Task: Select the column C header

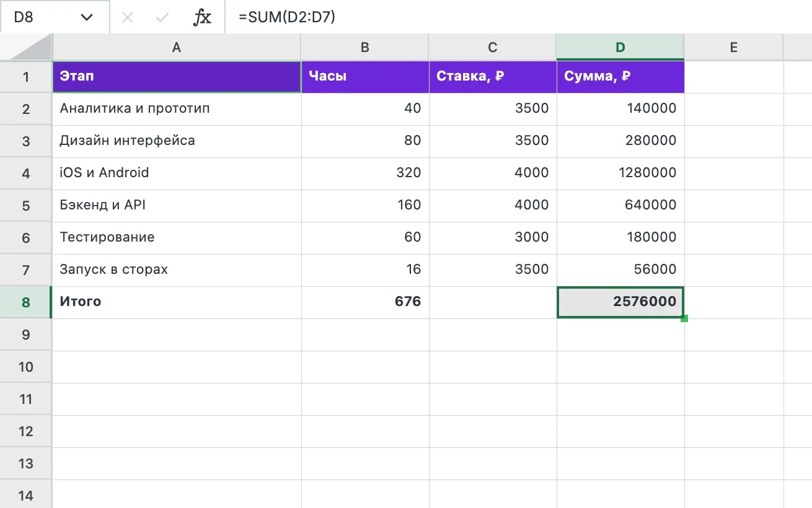Action: (x=493, y=47)
